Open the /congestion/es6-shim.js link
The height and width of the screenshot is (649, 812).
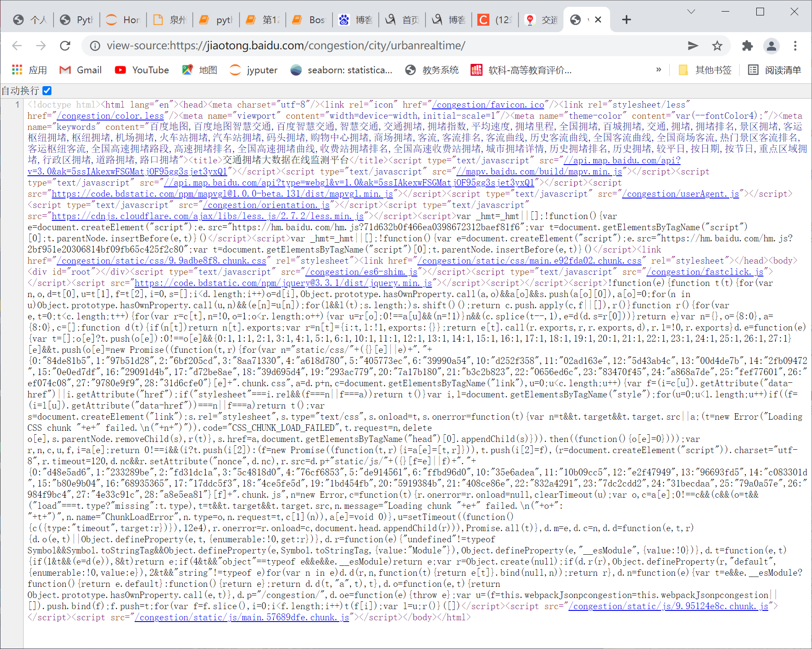point(361,272)
